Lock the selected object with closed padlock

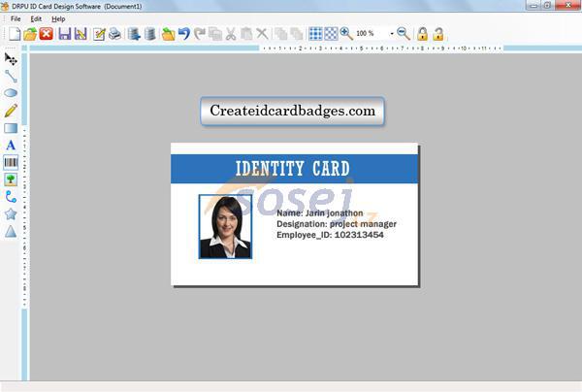point(422,34)
